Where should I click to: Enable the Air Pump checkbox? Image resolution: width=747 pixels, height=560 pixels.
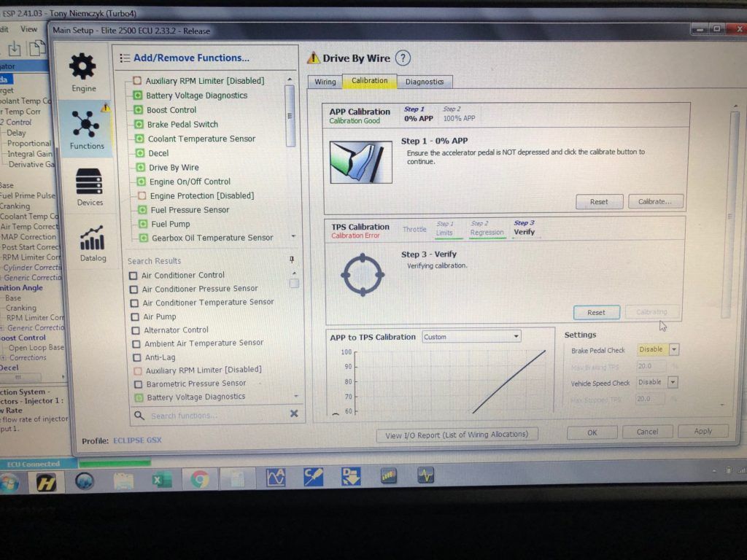pos(135,316)
